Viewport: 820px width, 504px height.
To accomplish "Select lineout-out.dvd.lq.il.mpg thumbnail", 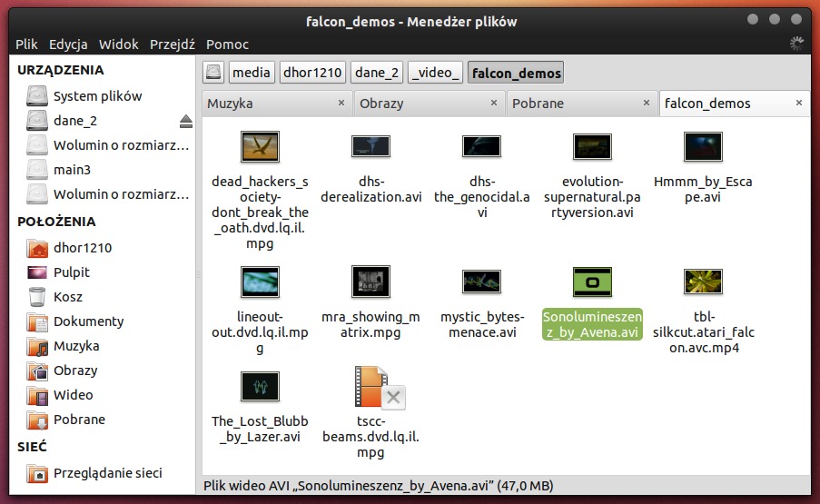I will (x=260, y=282).
